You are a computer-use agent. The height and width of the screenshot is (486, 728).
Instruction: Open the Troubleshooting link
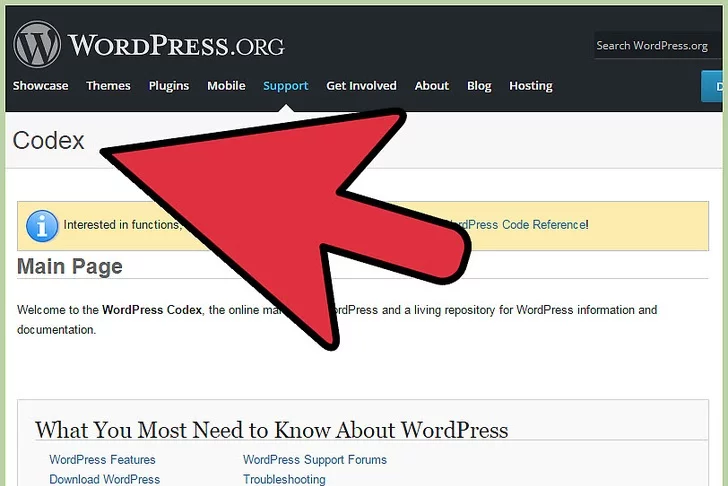tap(284, 480)
